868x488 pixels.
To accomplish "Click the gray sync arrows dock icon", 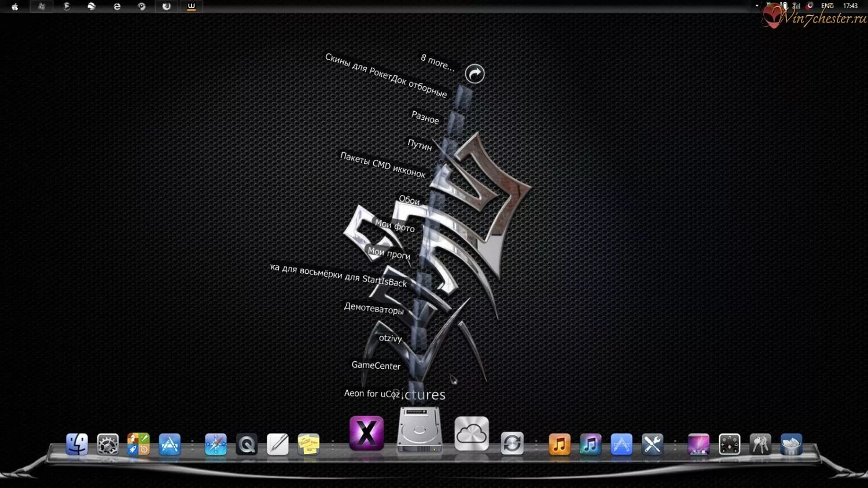I will click(x=512, y=444).
